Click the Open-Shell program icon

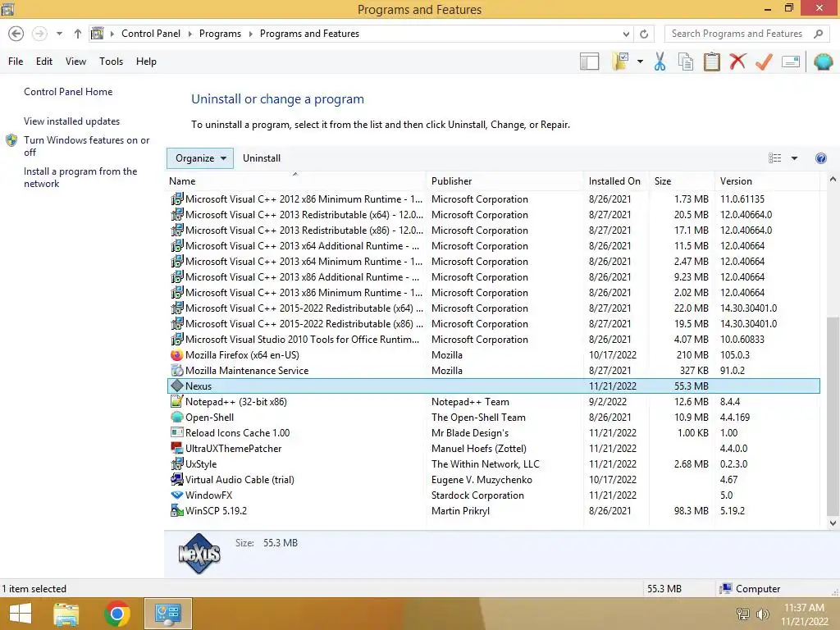pos(177,417)
